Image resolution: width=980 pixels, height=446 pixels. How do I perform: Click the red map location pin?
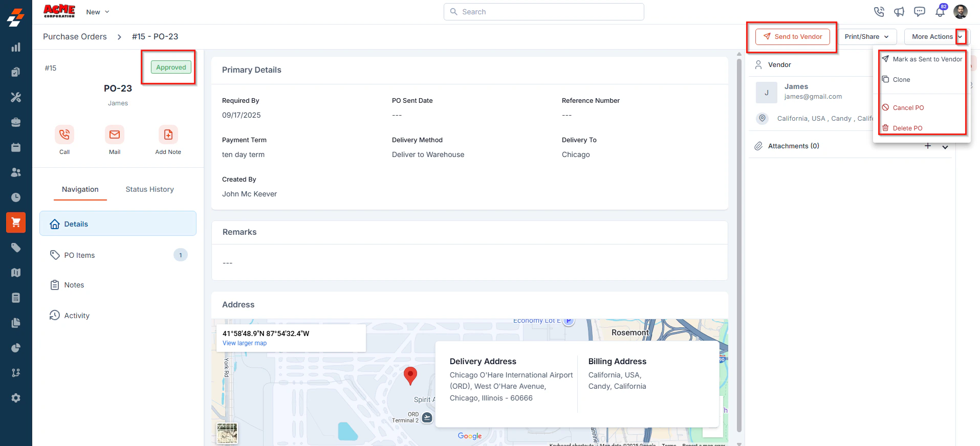coord(410,375)
